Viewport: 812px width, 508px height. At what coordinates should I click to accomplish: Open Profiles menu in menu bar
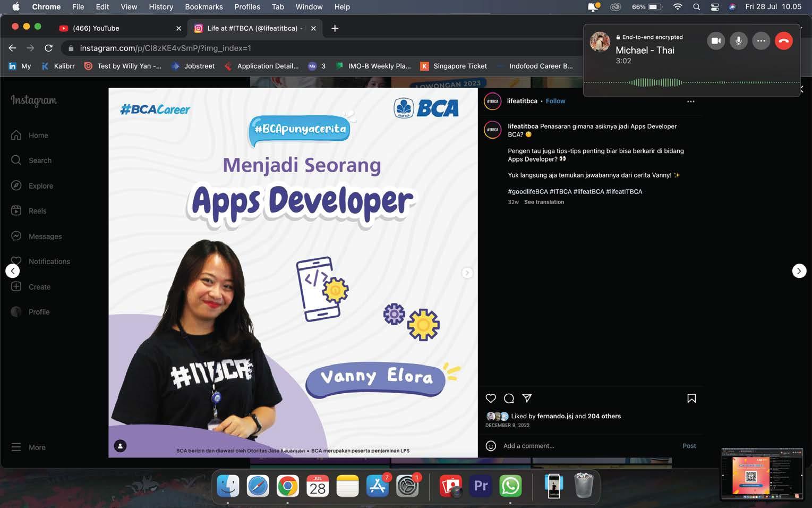click(x=247, y=7)
